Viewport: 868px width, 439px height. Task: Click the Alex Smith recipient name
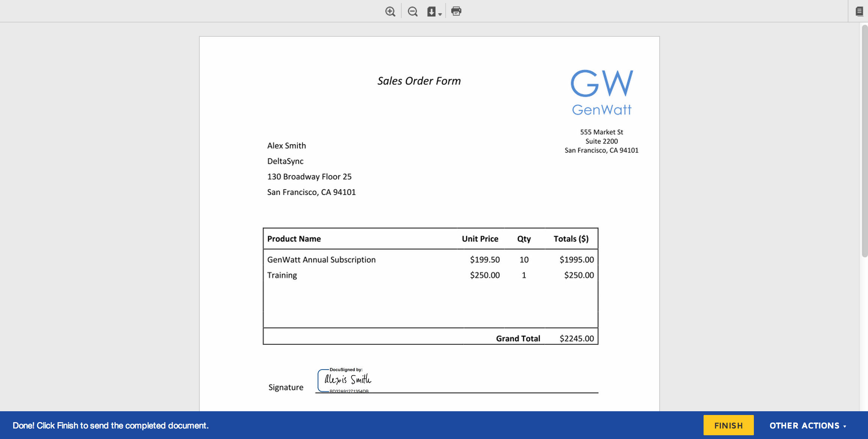286,146
